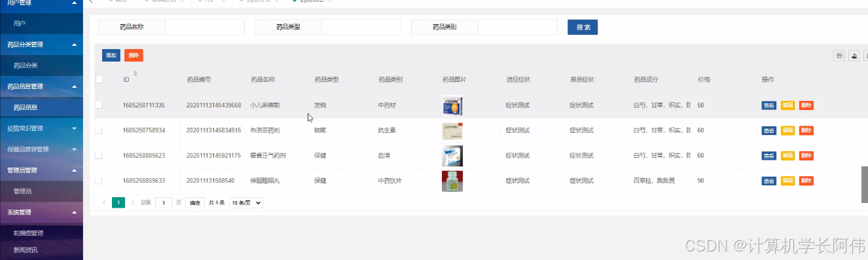This screenshot has height=260, width=868.
Task: Sort the table by ID column arrows
Action: pyautogui.click(x=136, y=73)
